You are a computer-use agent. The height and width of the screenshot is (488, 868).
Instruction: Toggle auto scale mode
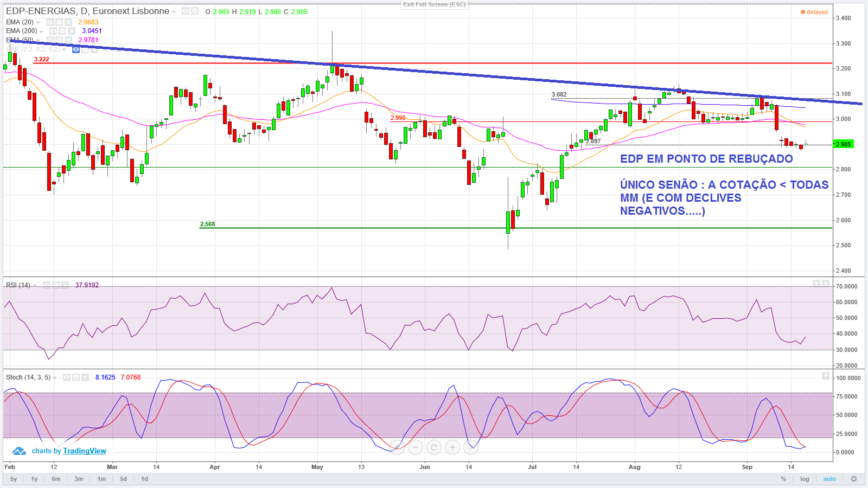coord(829,479)
